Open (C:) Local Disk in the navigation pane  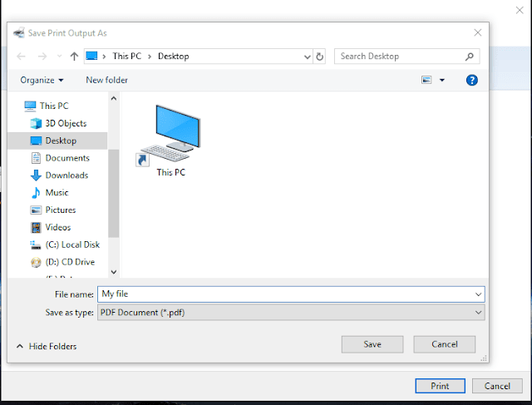coord(65,244)
